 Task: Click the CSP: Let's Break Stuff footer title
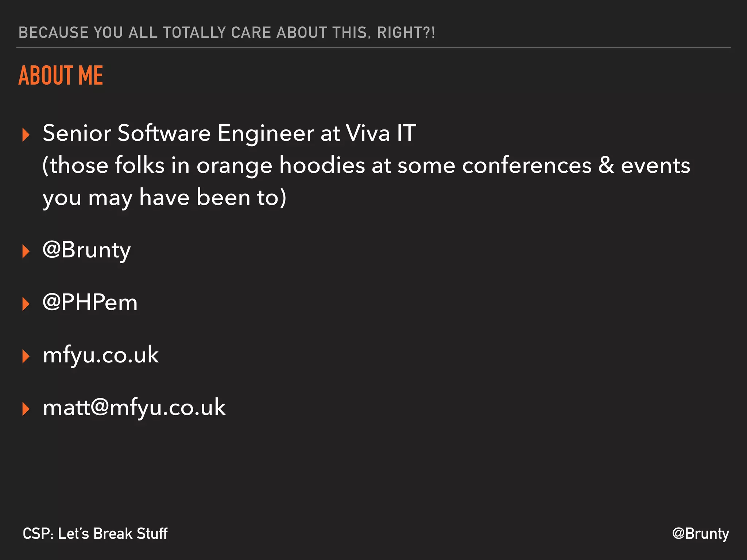(x=95, y=533)
